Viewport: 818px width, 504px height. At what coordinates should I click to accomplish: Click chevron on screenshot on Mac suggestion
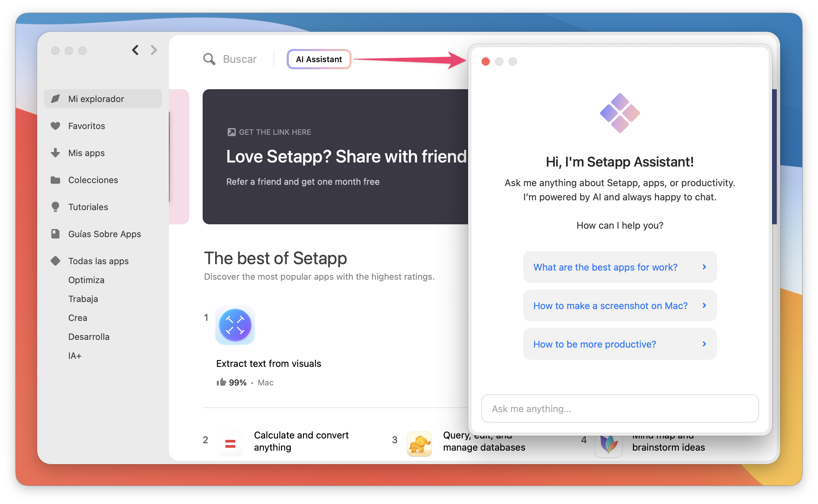tap(704, 305)
